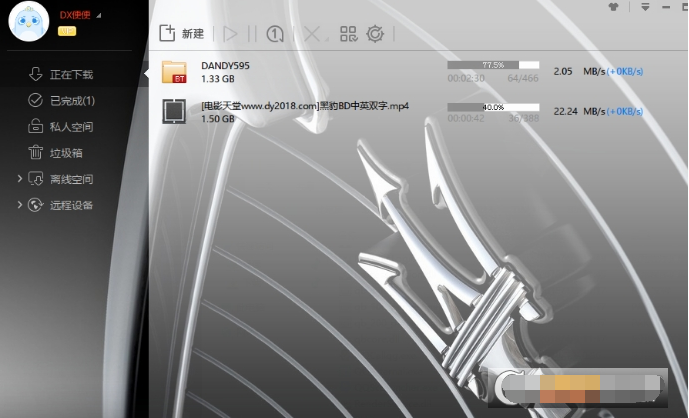Click the 64/466 source count
689x418 pixels.
pos(523,79)
